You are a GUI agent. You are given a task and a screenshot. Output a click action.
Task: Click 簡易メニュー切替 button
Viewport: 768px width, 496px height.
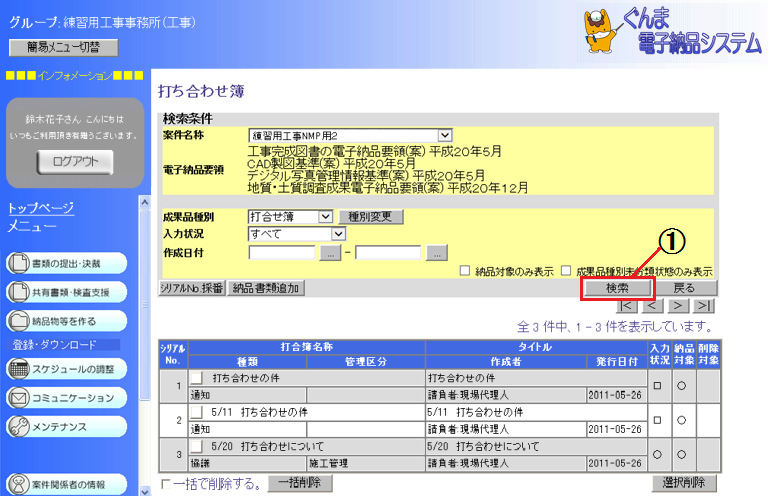tap(63, 47)
